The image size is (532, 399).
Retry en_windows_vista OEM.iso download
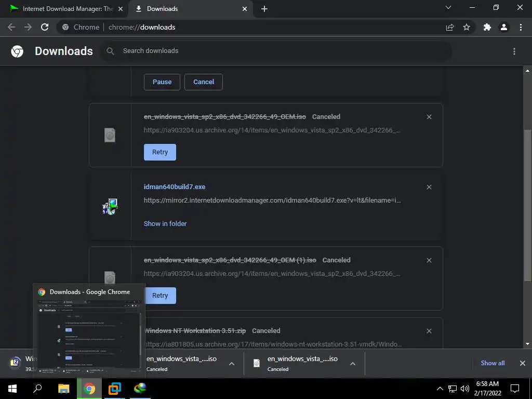click(160, 152)
